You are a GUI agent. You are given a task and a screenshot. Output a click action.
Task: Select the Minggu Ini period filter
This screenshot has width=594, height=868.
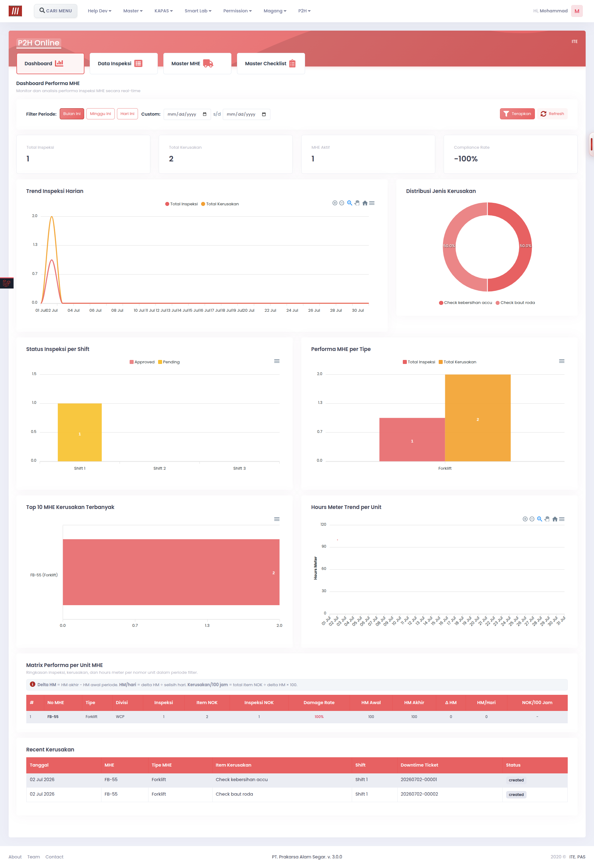[x=101, y=114]
